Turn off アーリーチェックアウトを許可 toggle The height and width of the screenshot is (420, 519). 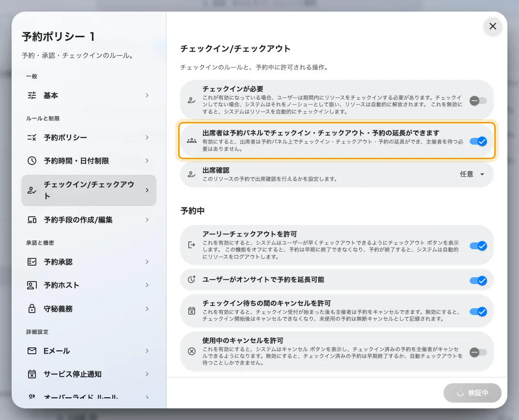click(x=478, y=246)
